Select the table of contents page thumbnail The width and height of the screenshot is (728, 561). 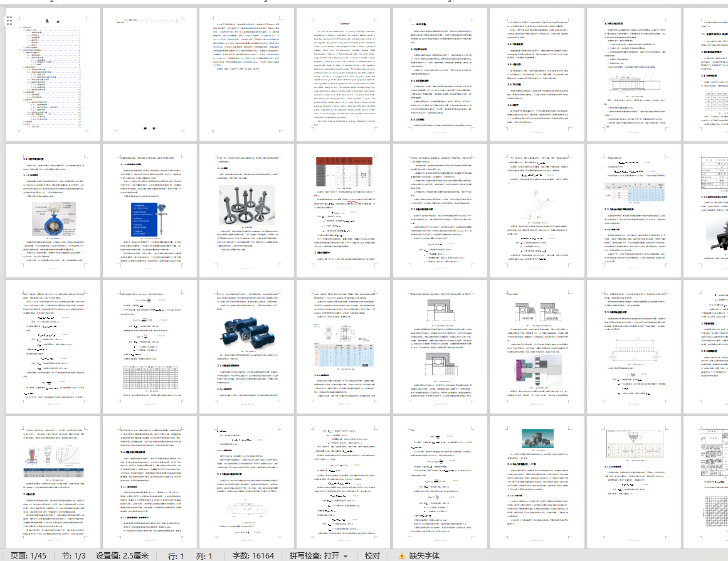(53, 75)
